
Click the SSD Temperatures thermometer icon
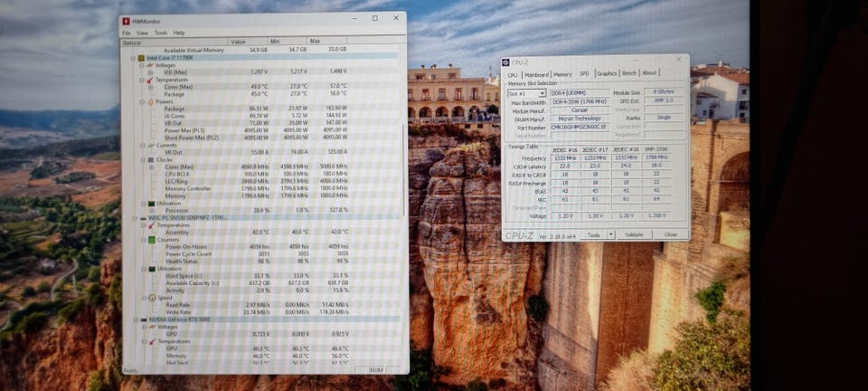click(151, 225)
